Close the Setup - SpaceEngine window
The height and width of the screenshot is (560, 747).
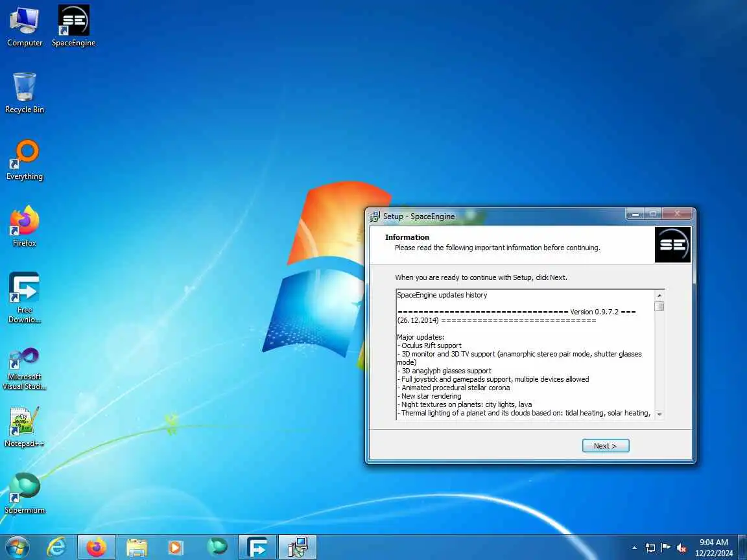tap(676, 215)
